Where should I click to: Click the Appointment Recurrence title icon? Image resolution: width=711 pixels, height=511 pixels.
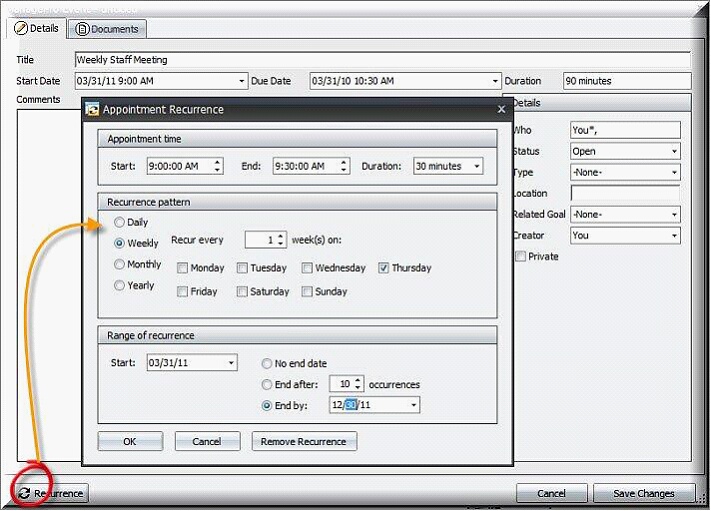tap(93, 109)
